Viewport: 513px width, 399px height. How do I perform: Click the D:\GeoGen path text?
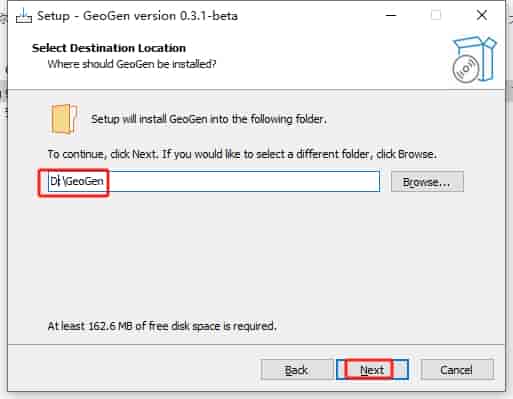(77, 181)
